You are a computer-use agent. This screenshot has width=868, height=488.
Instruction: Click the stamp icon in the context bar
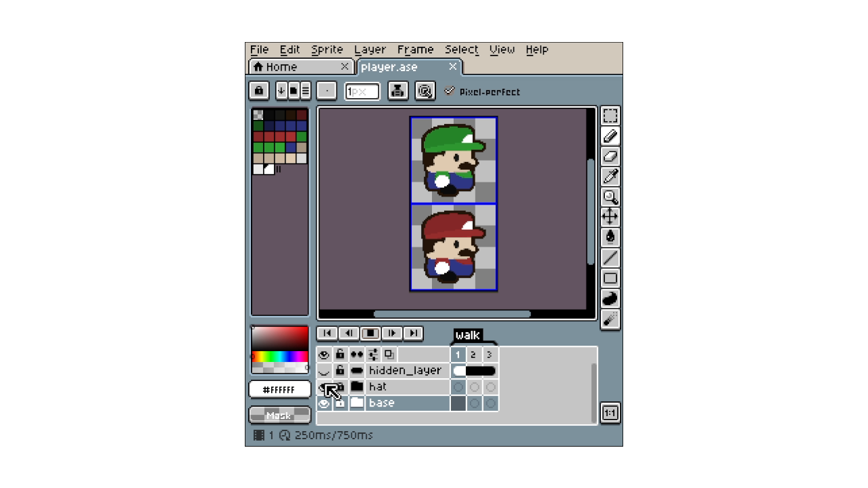pyautogui.click(x=398, y=91)
